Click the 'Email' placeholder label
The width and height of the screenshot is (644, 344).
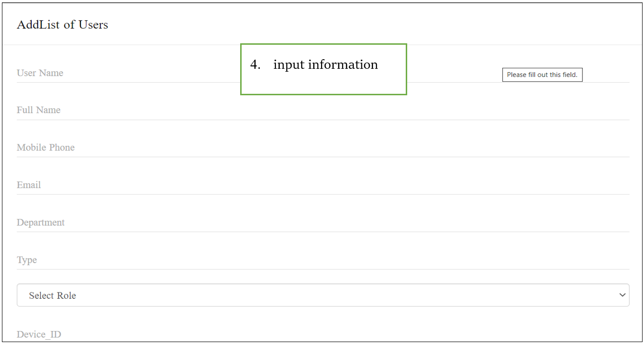[29, 185]
